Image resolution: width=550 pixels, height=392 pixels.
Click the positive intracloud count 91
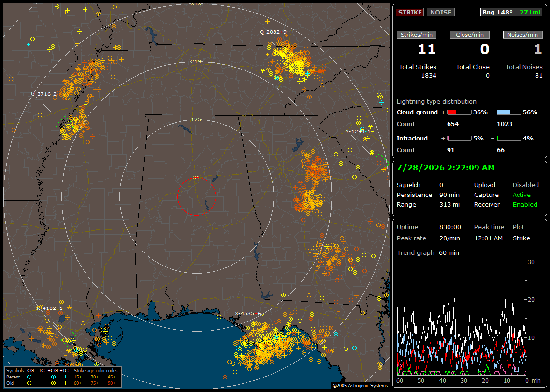451,150
